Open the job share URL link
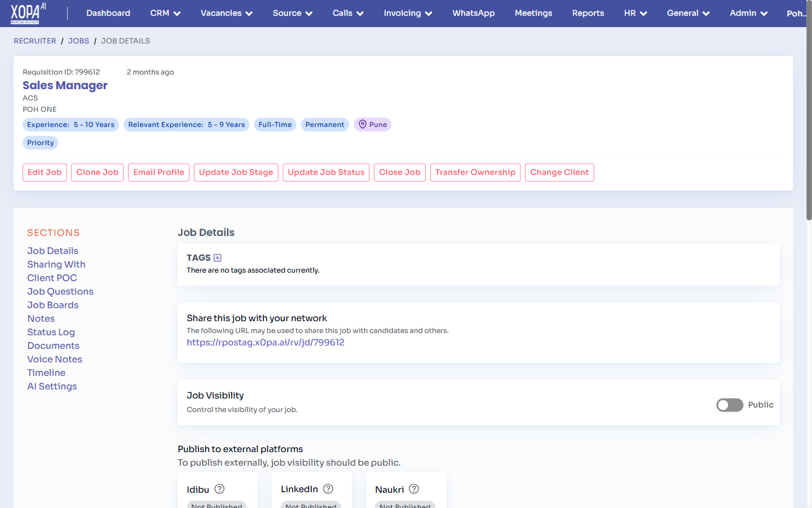Screen dimensions: 812x508 click(266, 343)
